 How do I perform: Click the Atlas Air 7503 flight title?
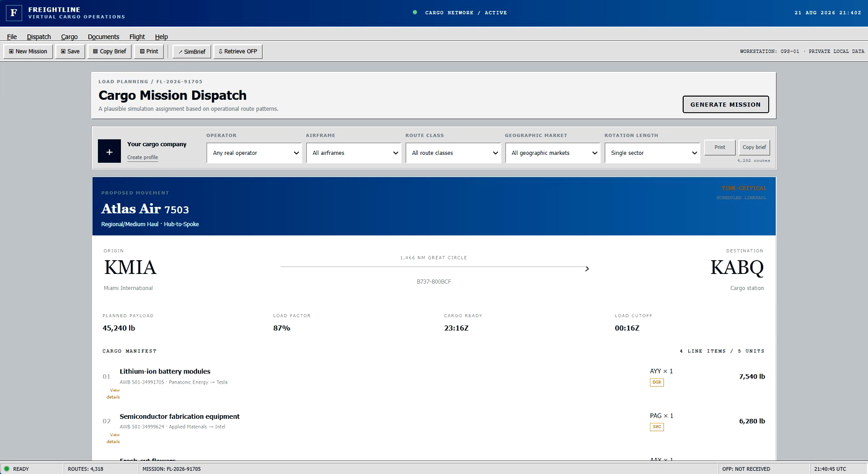[145, 209]
